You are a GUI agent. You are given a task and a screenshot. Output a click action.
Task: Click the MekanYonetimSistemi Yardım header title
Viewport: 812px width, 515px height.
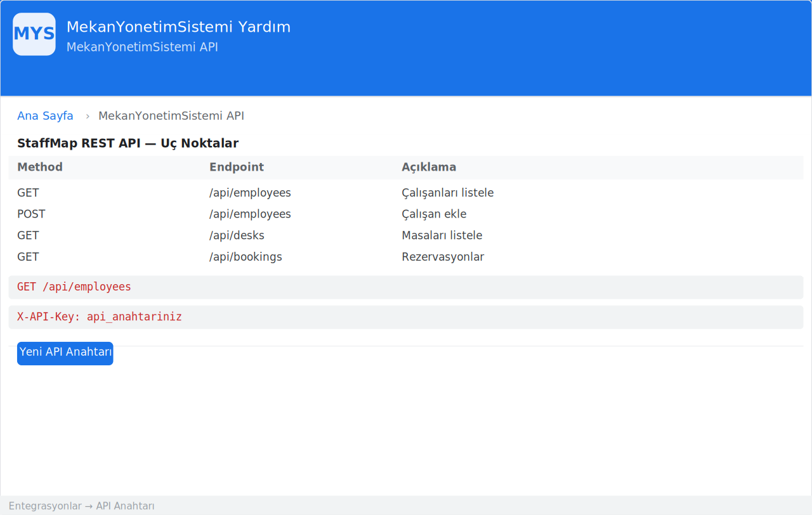coord(178,27)
